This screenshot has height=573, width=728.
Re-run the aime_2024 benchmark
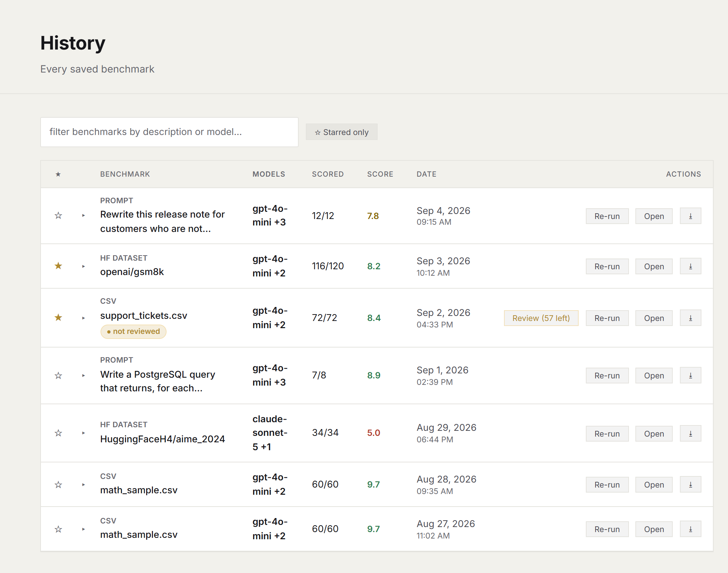point(607,434)
